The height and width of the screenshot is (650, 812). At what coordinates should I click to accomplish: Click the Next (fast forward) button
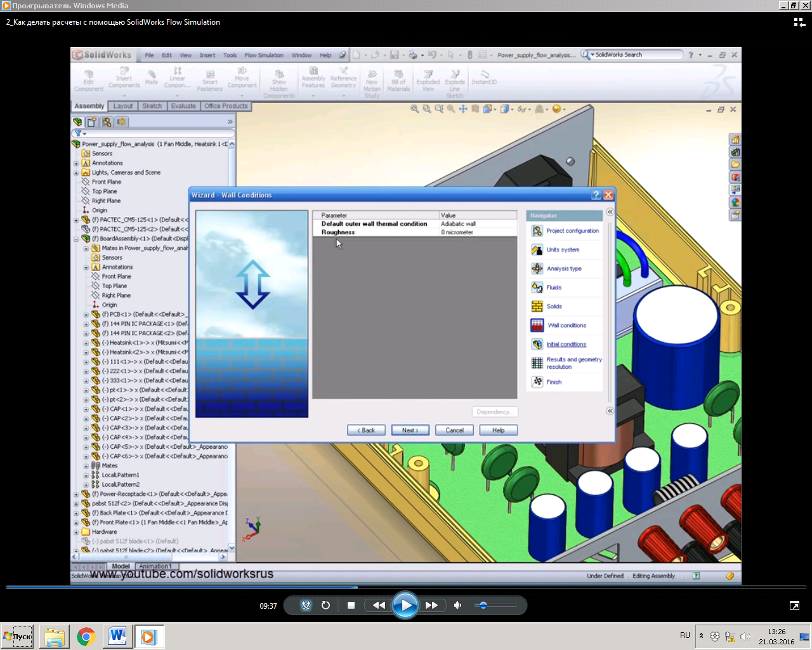[431, 605]
